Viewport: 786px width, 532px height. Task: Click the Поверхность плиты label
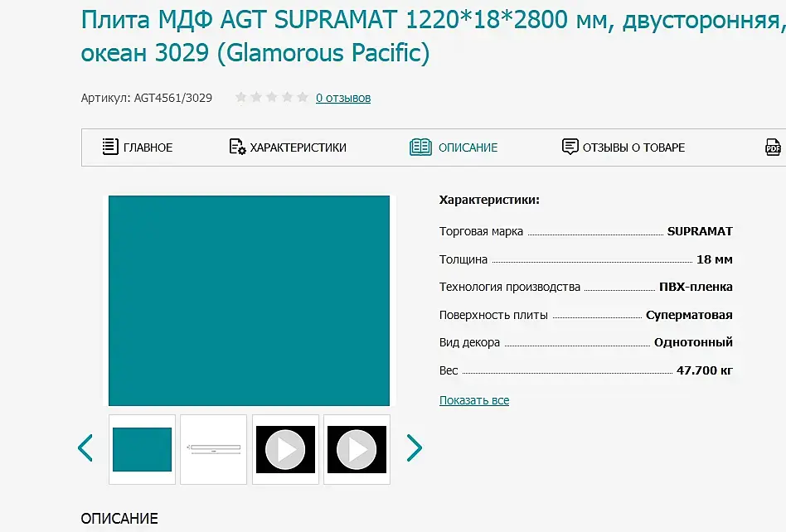493,315
